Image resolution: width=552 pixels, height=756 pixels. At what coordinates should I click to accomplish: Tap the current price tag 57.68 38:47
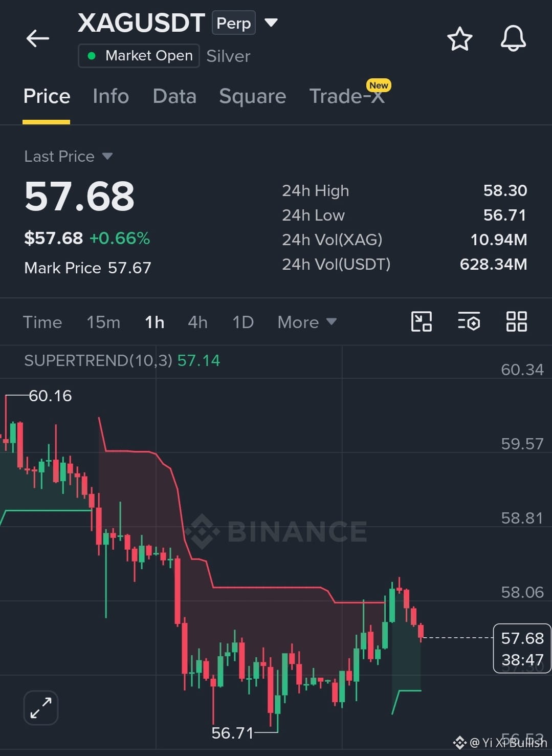(522, 649)
